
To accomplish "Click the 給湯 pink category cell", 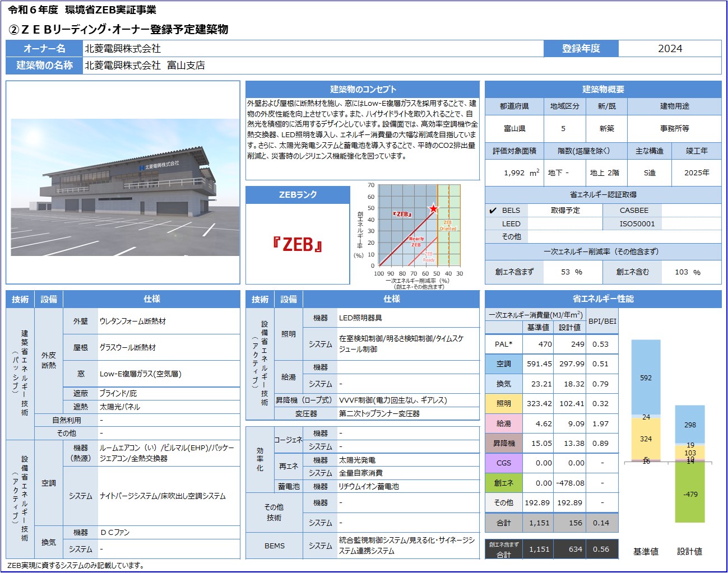I will 503,423.
